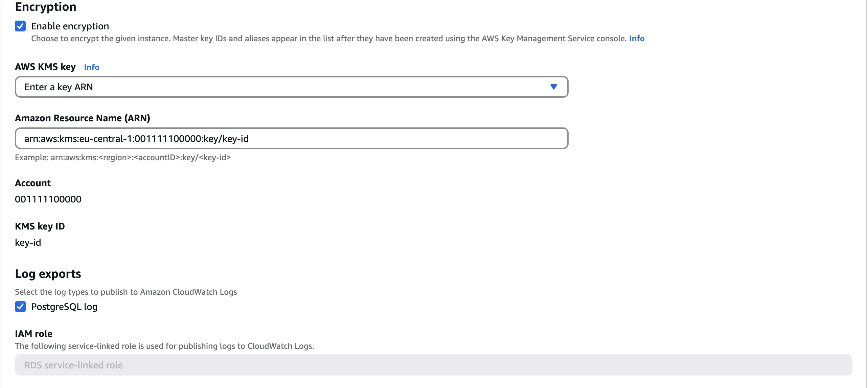Click the blue dropdown arrow in KMS key selector

553,87
